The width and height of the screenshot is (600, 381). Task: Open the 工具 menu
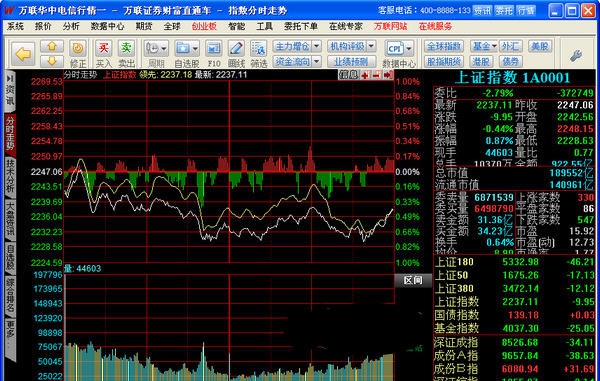pyautogui.click(x=264, y=26)
